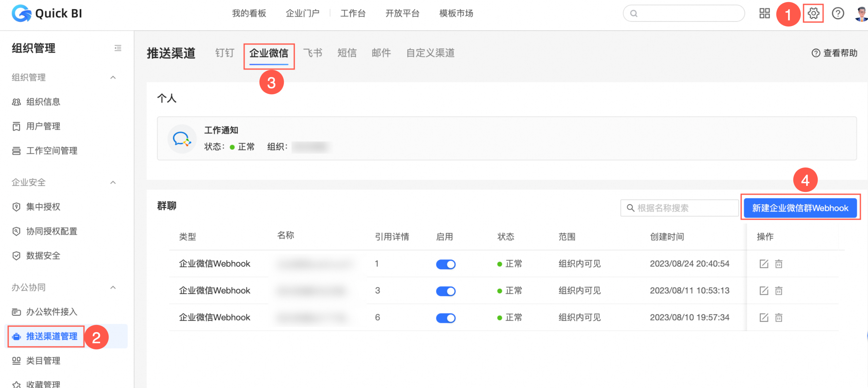Collapse the 企业安全 sidebar group

tap(113, 182)
